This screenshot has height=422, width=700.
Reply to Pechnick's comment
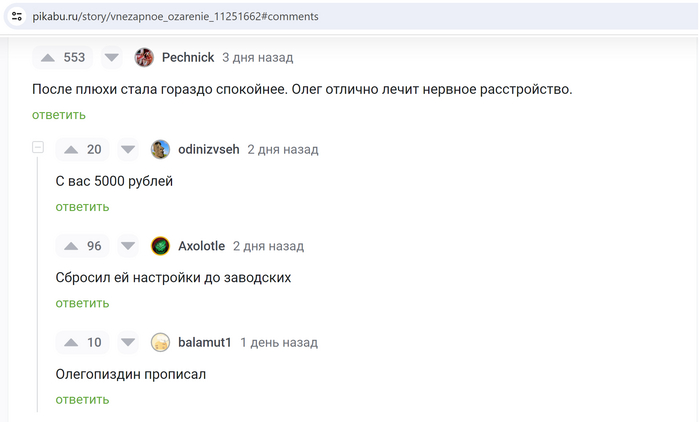tap(58, 114)
